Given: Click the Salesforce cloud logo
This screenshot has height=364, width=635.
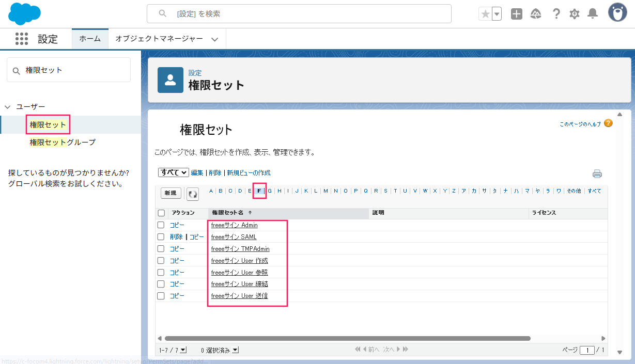Looking at the screenshot, I should (x=24, y=13).
